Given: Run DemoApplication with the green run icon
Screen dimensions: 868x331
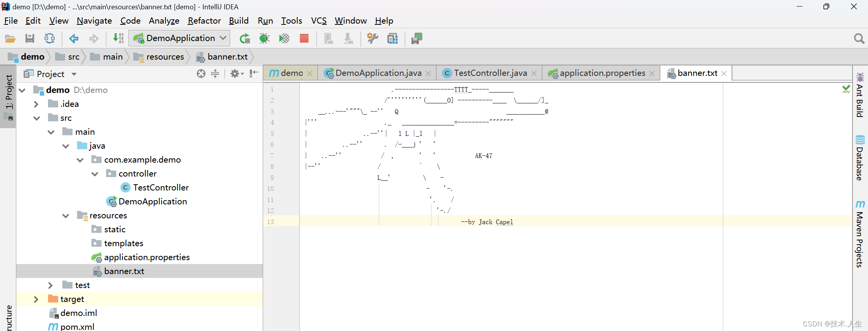Looking at the screenshot, I should (245, 38).
